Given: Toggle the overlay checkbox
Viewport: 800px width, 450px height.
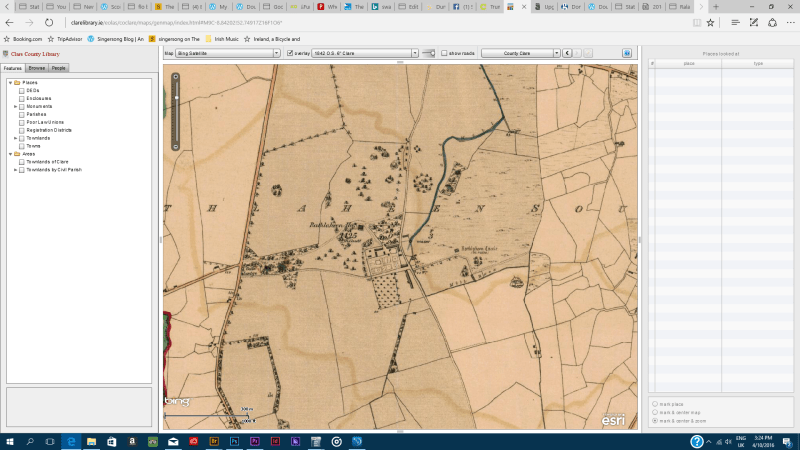Looking at the screenshot, I should [x=290, y=52].
